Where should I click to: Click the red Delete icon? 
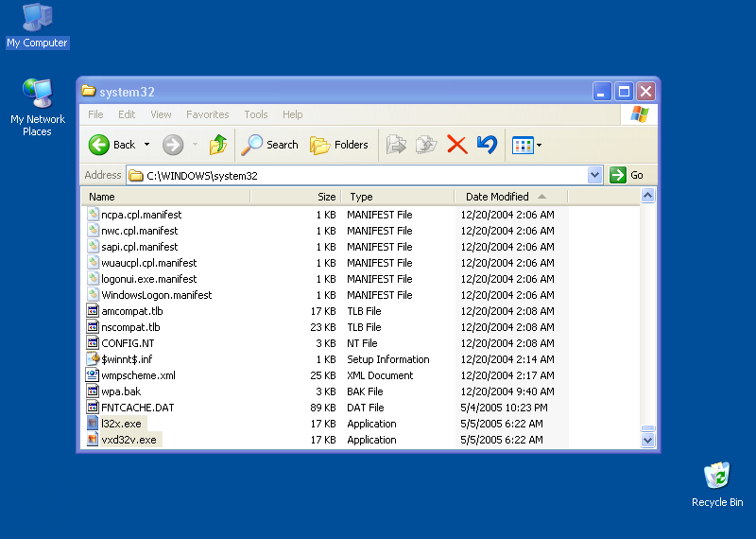[457, 145]
